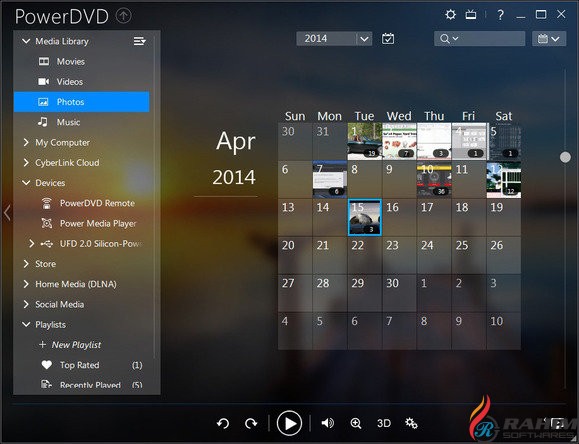Start playback with the Play button

coord(289,423)
